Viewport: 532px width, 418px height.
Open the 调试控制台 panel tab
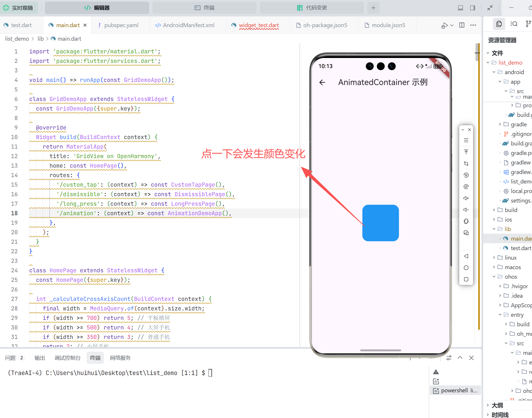point(67,357)
